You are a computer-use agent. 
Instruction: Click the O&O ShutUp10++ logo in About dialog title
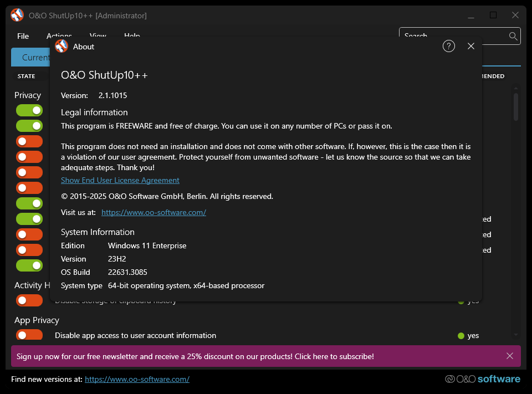click(x=62, y=46)
